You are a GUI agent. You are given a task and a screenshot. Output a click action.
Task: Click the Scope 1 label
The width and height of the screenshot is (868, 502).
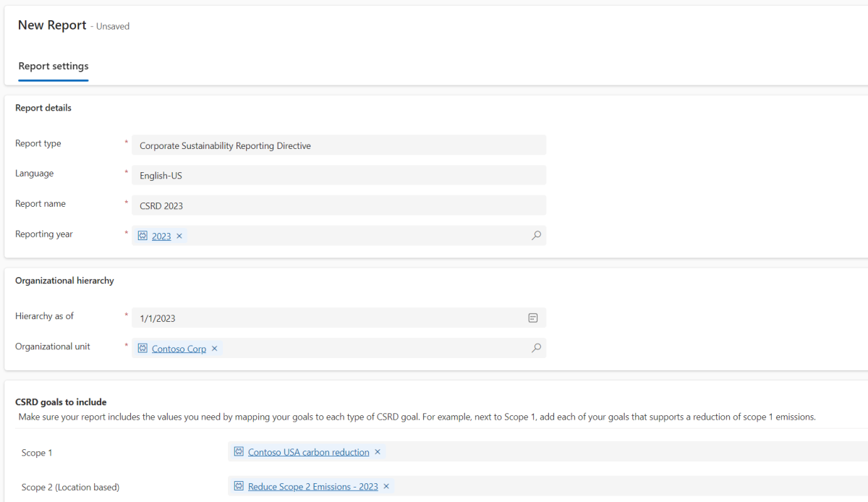pyautogui.click(x=37, y=453)
